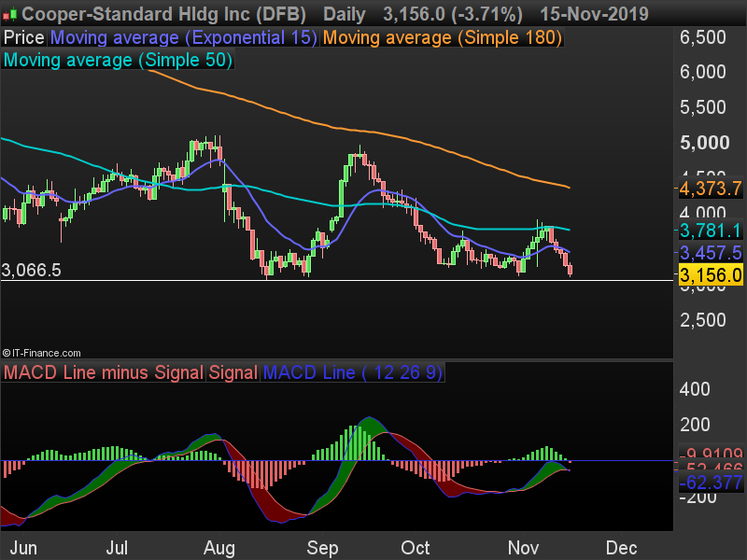Click the Oct label on time axis
This screenshot has width=747, height=560.
[x=416, y=548]
